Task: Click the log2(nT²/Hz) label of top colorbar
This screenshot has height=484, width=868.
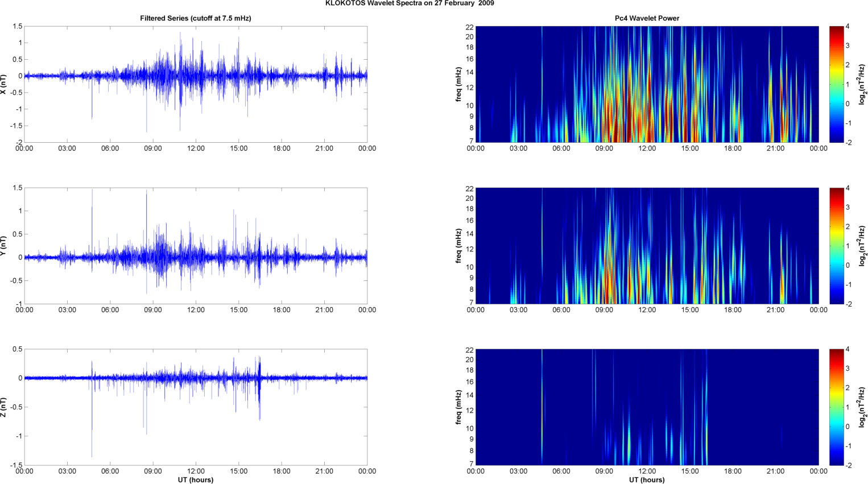Action: pos(862,84)
